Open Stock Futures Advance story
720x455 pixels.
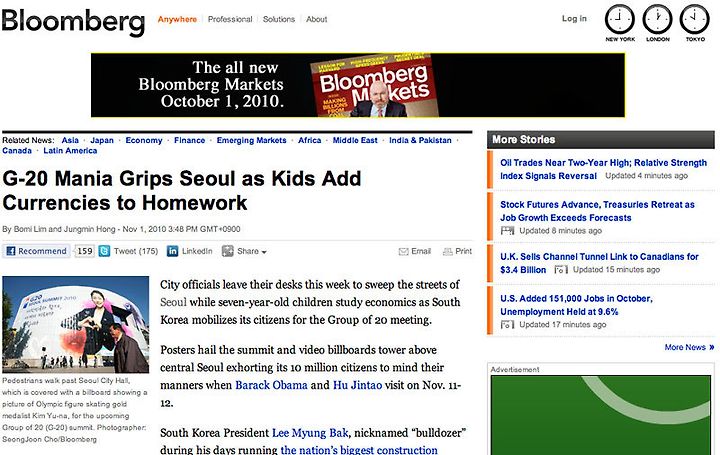tap(597, 211)
